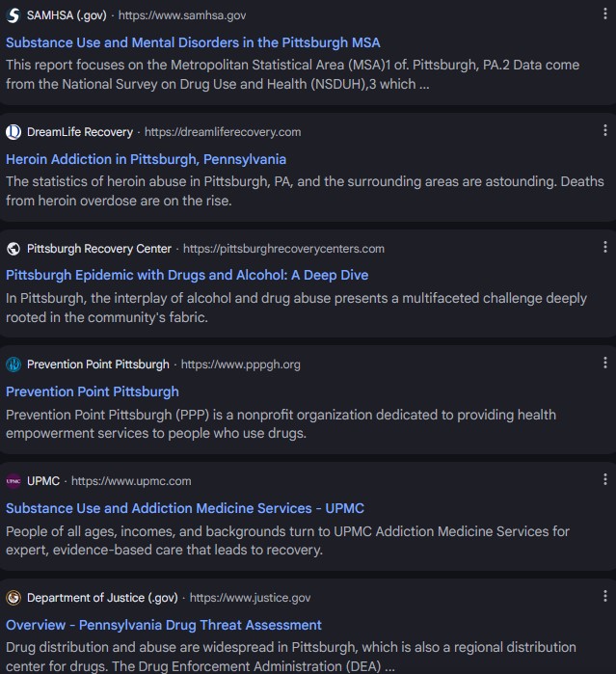The image size is (616, 674).
Task: Open Substance Use and Addiction Medicine Services link
Action: [x=185, y=508]
